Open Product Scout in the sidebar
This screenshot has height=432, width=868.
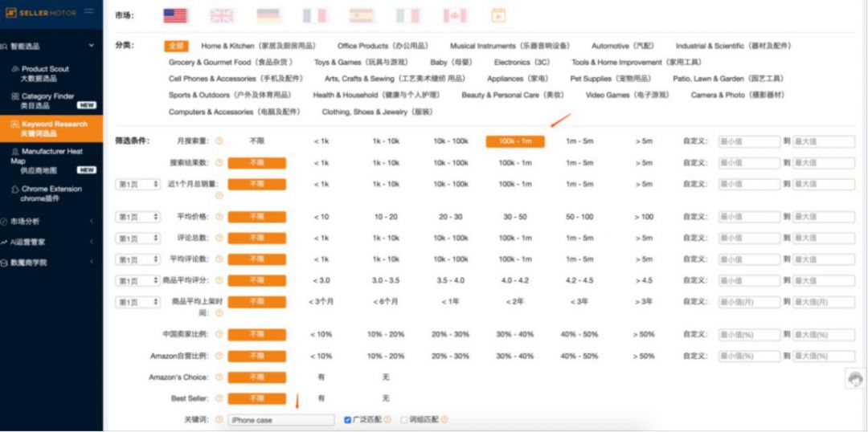(45, 73)
